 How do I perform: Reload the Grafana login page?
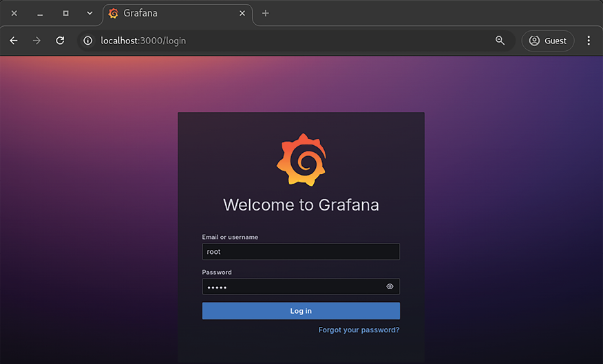click(x=60, y=41)
